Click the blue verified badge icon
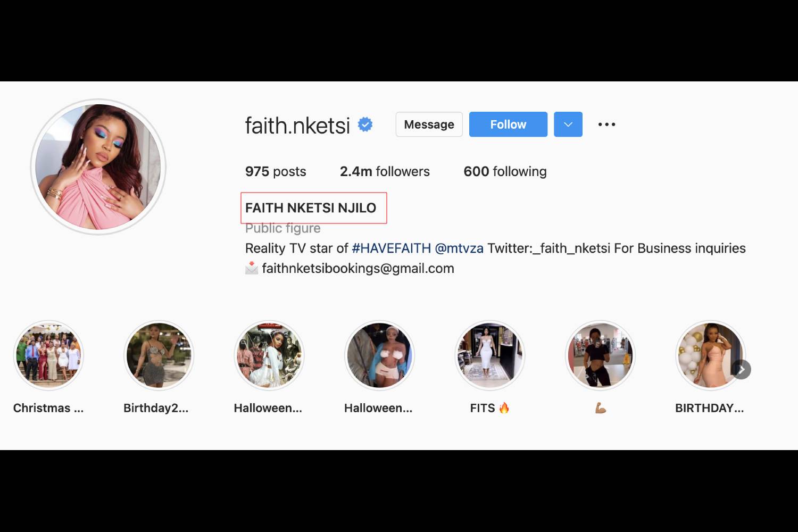This screenshot has width=798, height=532. click(x=365, y=124)
